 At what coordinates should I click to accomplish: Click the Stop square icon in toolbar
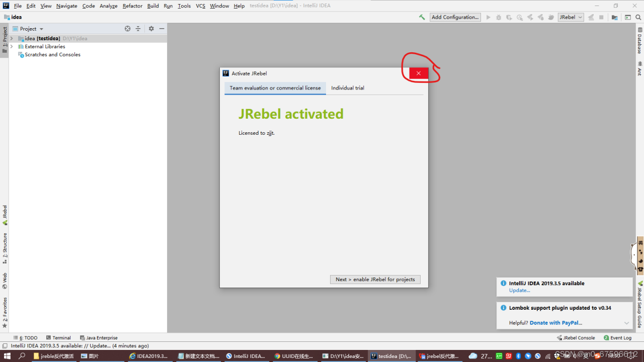point(601,17)
